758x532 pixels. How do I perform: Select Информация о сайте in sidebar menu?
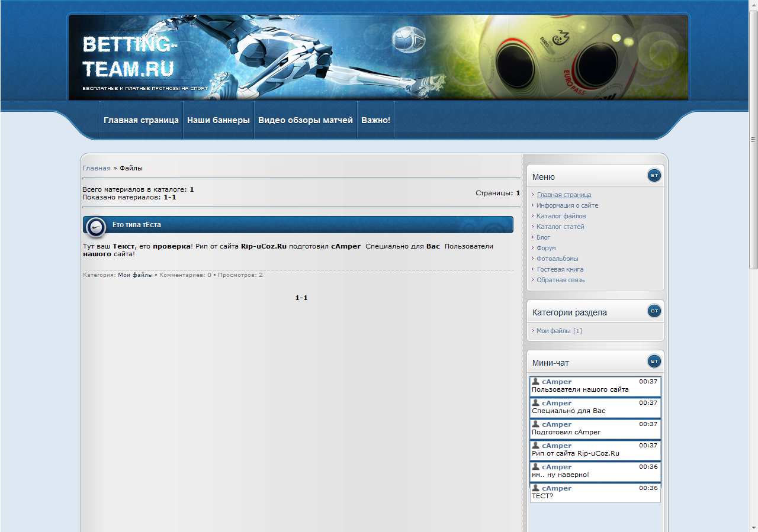pyautogui.click(x=567, y=205)
